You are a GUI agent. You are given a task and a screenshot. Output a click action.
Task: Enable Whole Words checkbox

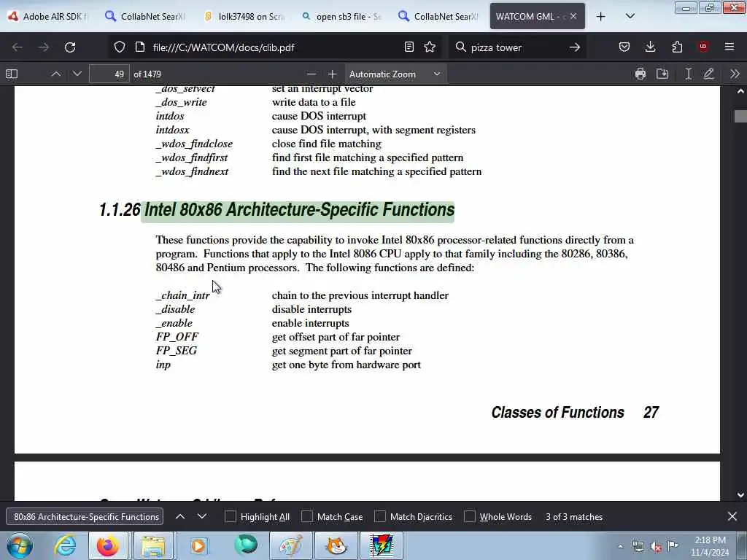coord(469,517)
